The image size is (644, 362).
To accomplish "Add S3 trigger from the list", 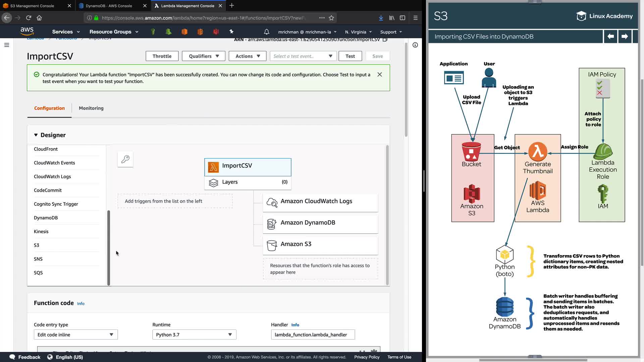I will point(37,245).
